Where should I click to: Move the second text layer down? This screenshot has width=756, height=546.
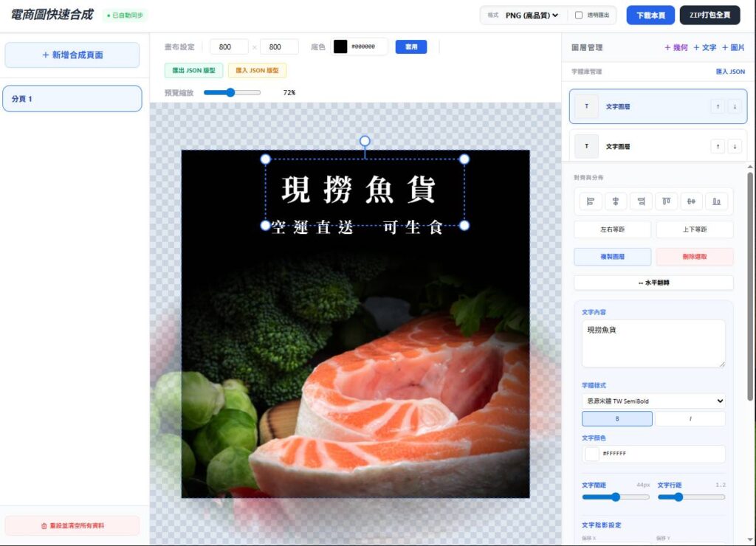click(734, 147)
